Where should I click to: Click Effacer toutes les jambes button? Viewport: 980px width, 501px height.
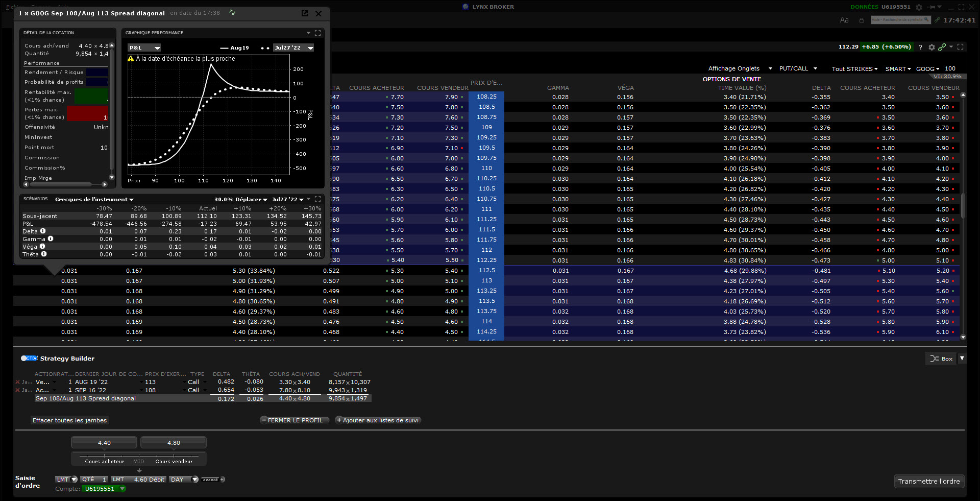[x=69, y=420]
